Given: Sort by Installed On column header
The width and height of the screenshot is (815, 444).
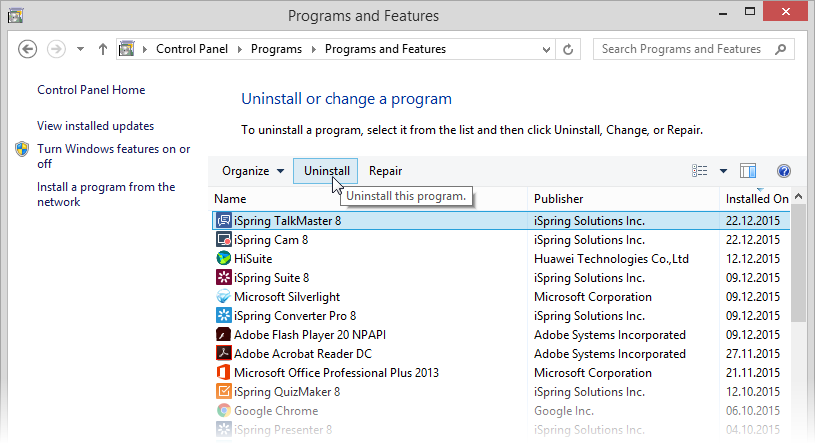Looking at the screenshot, I should (x=757, y=199).
